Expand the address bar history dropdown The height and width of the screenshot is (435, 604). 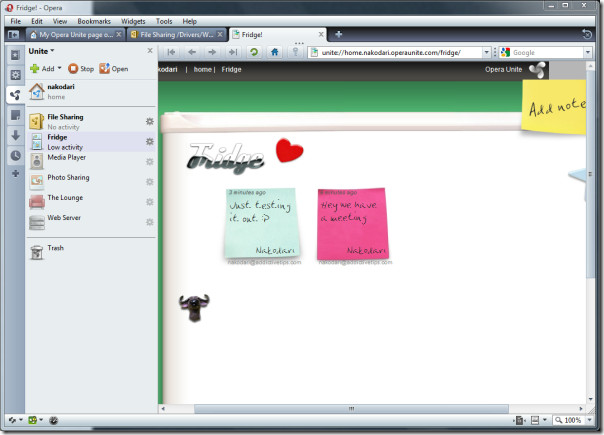tap(487, 52)
